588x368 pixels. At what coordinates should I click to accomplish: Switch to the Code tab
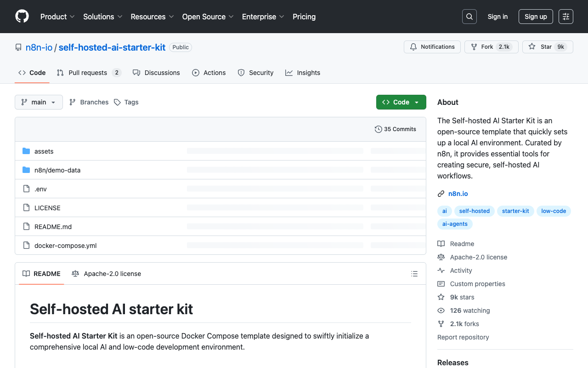[x=32, y=73]
